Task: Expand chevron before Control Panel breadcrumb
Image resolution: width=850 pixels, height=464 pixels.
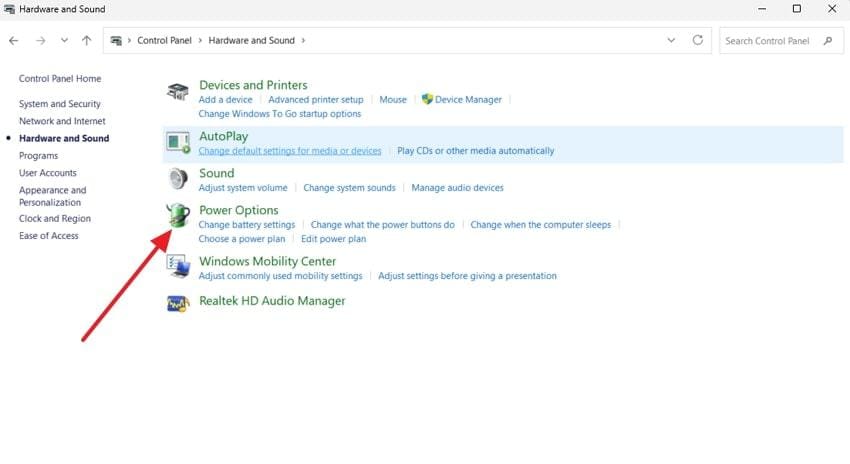Action: point(129,41)
